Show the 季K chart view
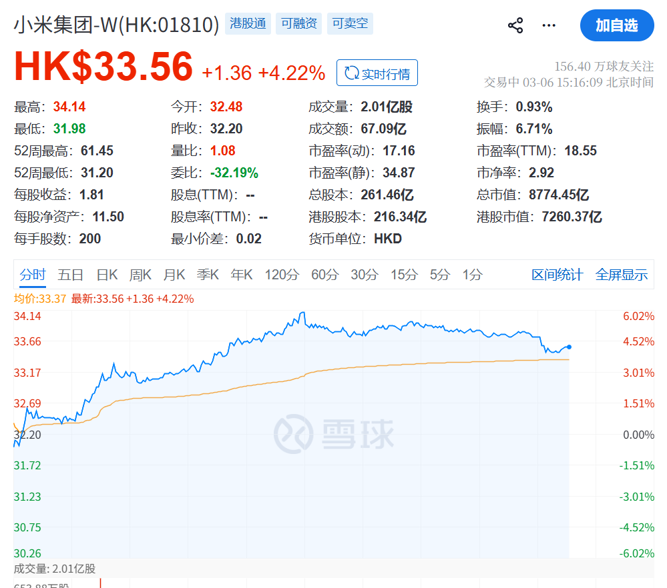 point(208,275)
